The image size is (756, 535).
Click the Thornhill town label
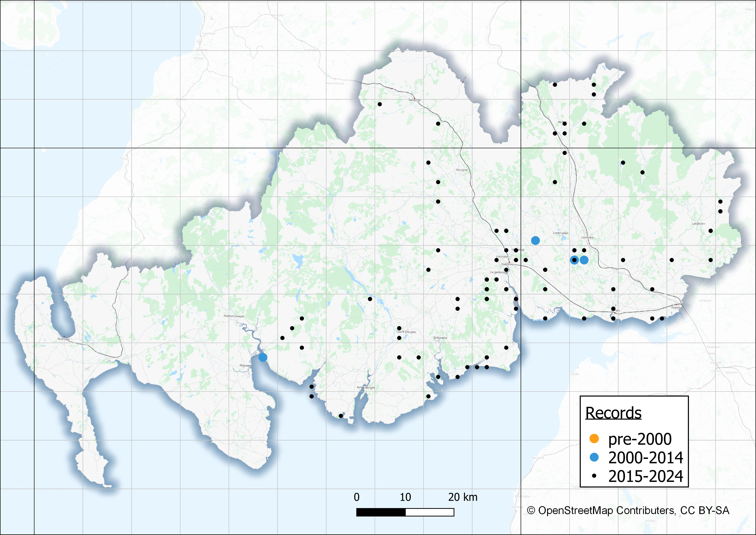click(x=462, y=170)
